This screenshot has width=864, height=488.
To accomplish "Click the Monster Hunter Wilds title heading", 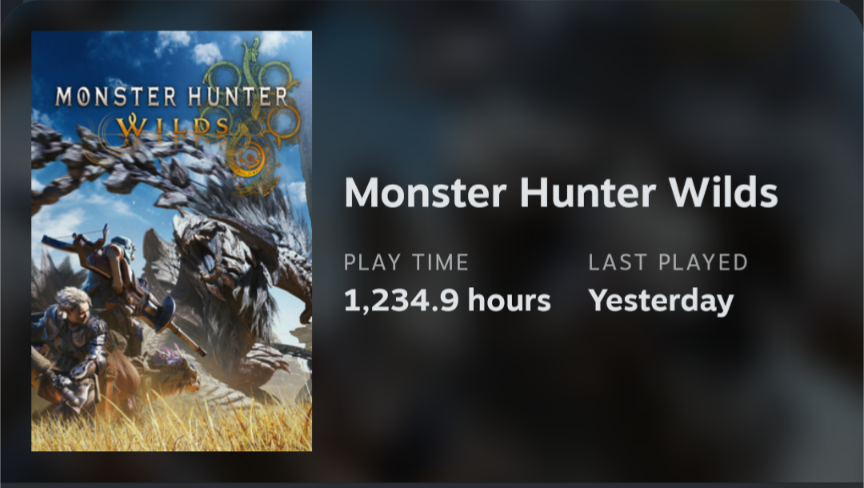I will pyautogui.click(x=561, y=193).
